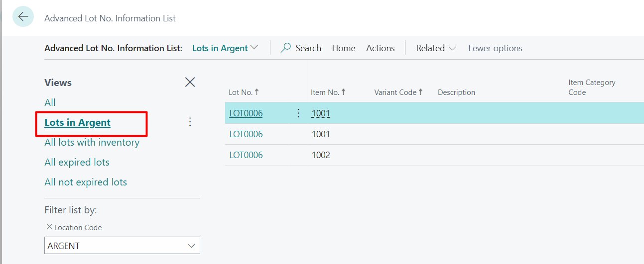Click the Search magnifier icon
The height and width of the screenshot is (264, 644).
click(x=286, y=48)
